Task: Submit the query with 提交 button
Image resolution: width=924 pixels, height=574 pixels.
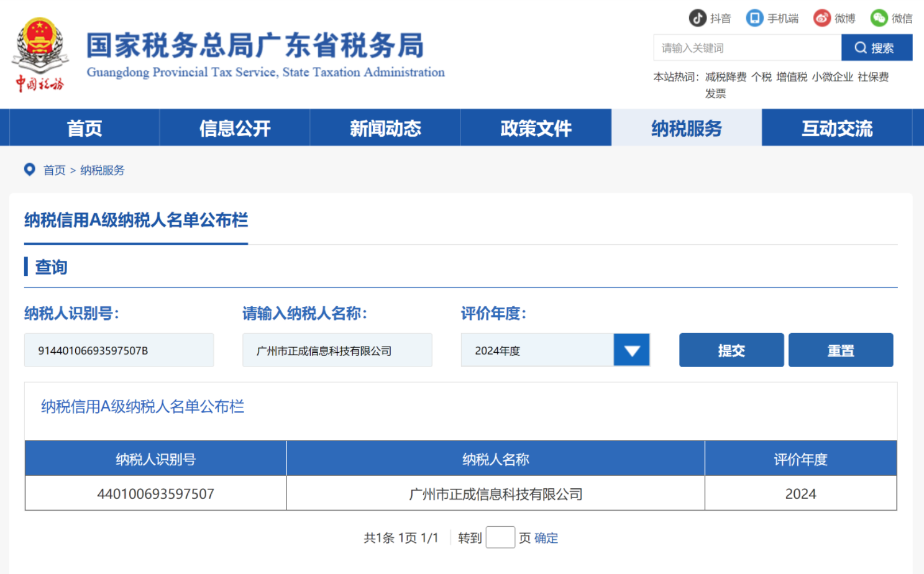Action: click(731, 350)
